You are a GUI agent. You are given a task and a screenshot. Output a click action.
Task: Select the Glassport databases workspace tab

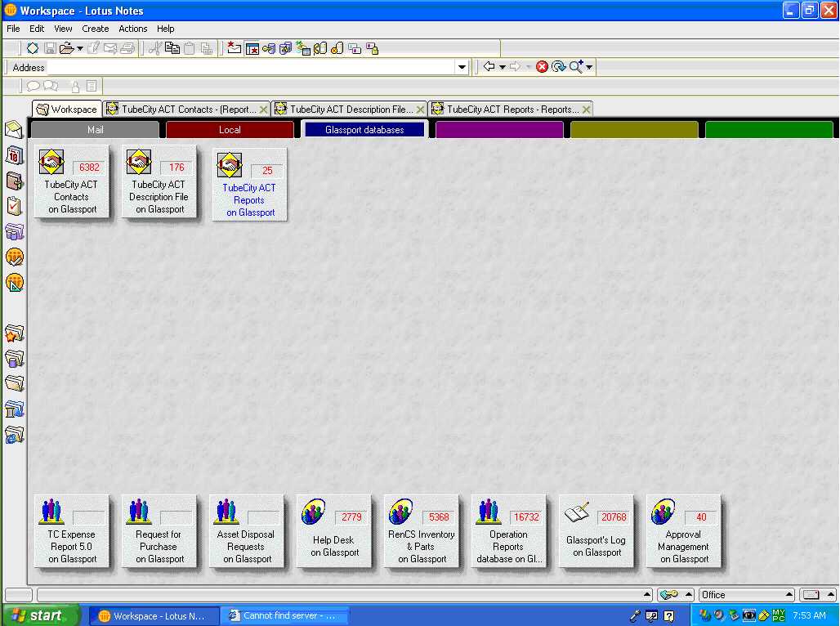[364, 130]
